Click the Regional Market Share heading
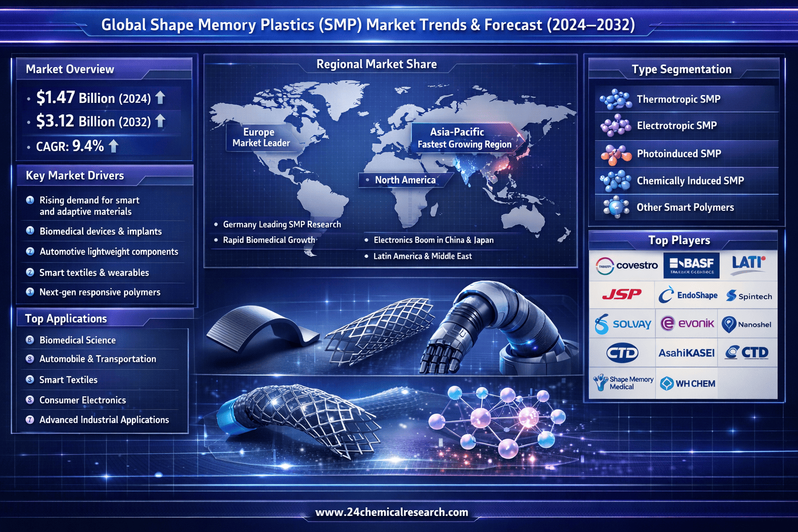798x532 pixels. (x=377, y=64)
